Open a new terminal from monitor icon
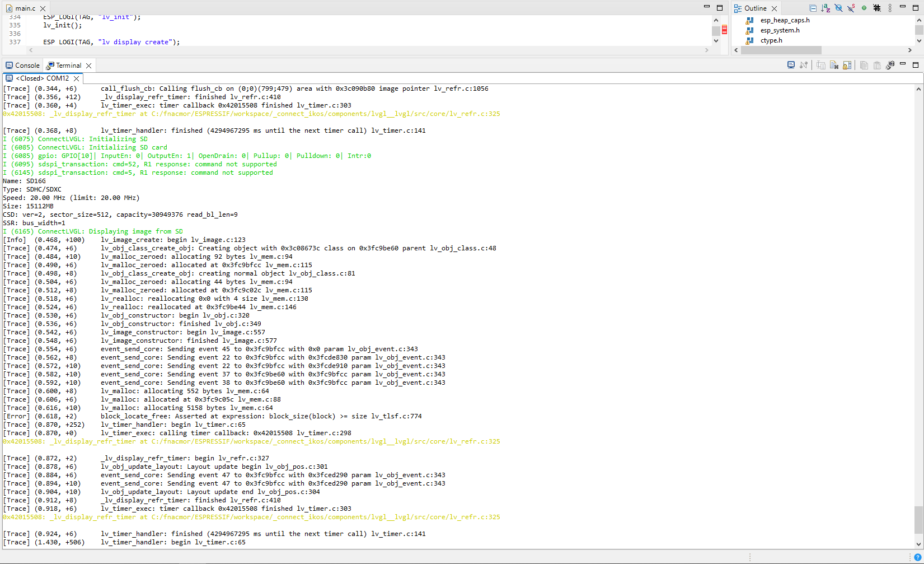This screenshot has height=564, width=924. click(791, 65)
